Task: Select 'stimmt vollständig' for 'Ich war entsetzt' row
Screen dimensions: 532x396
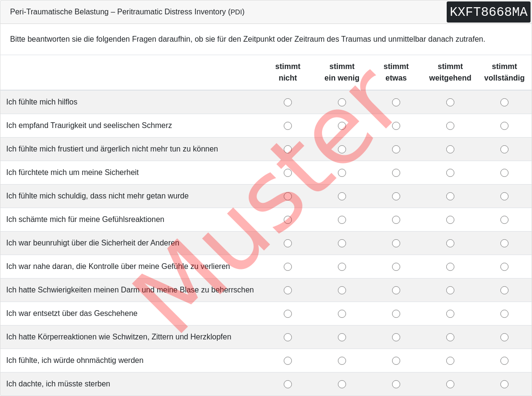Action: point(504,314)
